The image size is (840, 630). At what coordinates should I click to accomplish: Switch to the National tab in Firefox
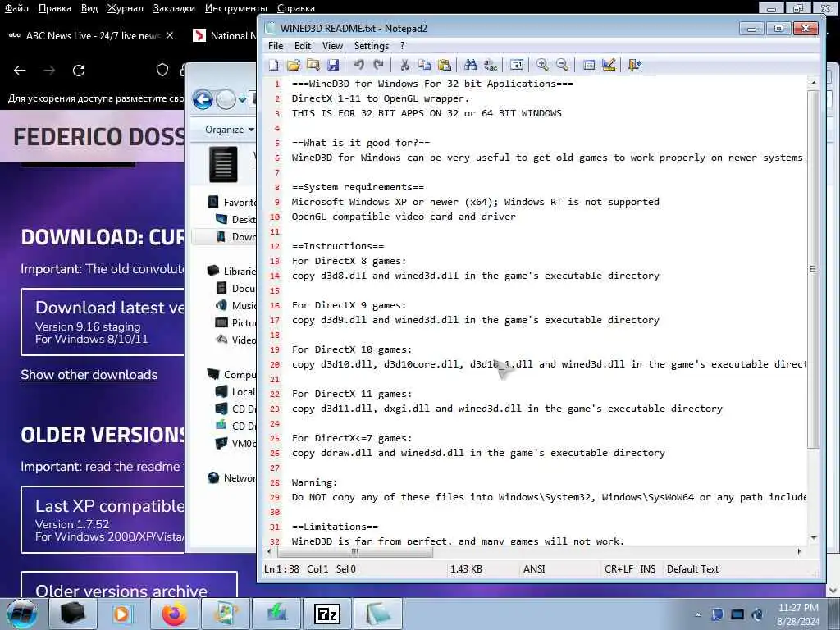tap(224, 36)
